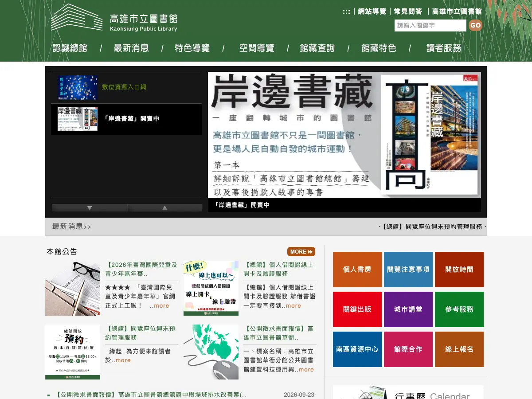
Task: Open the 讀者服務 menu
Action: pyautogui.click(x=444, y=48)
